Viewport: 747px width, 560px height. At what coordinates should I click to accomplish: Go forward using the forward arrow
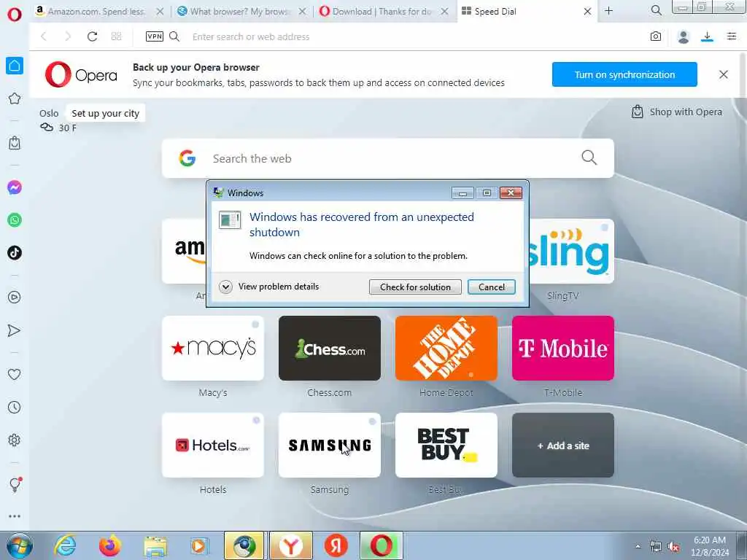click(68, 36)
